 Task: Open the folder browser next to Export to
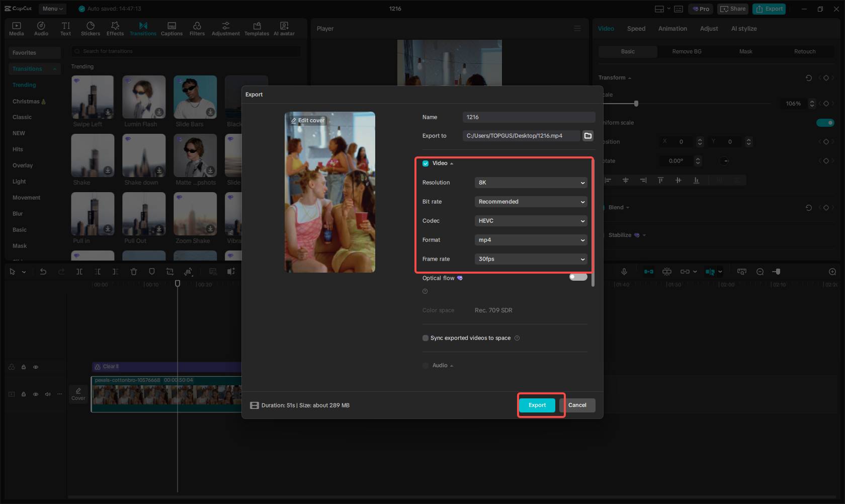tap(587, 135)
